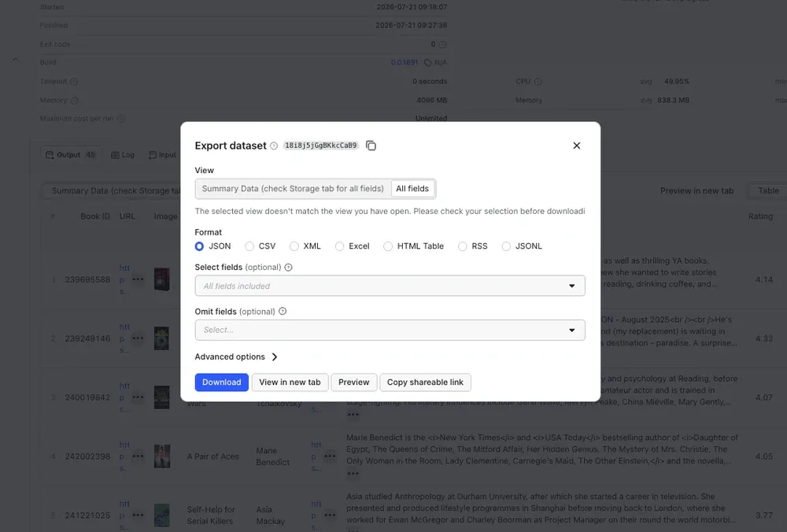The image size is (787, 532).
Task: Collapse the section with the left chevron
Action: (16, 59)
